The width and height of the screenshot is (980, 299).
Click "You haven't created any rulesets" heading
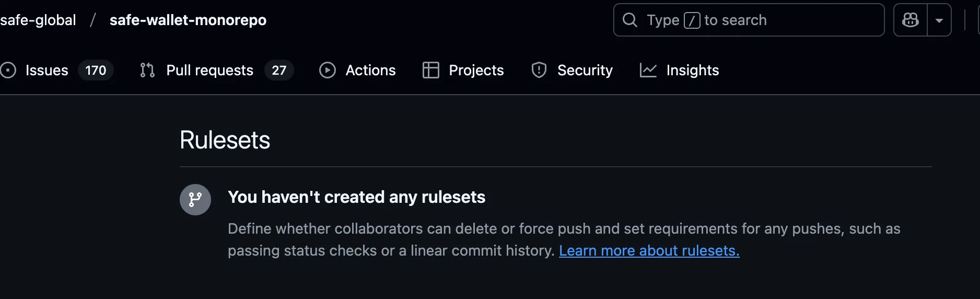[356, 197]
